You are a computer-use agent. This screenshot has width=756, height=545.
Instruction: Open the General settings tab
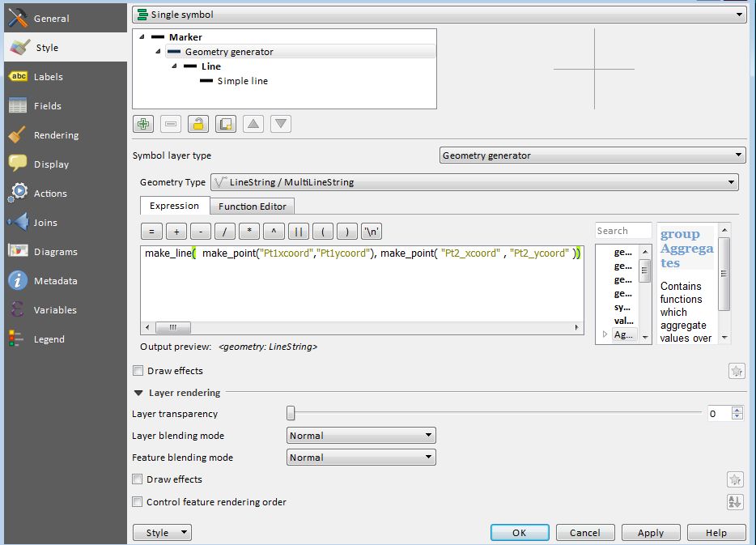66,19
